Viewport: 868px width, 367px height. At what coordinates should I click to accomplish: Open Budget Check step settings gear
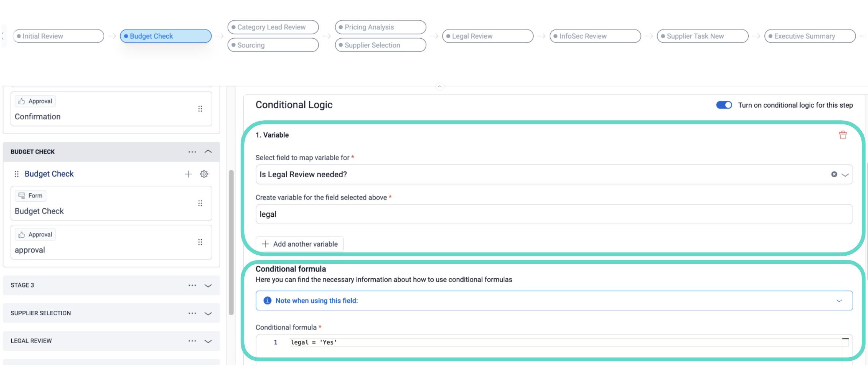click(x=204, y=174)
